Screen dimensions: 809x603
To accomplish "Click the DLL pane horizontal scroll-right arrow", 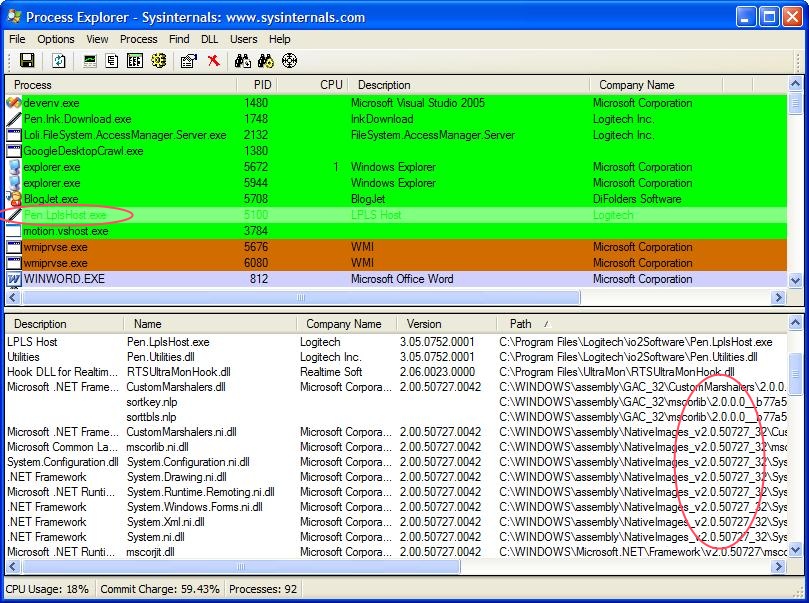I will tap(779, 566).
